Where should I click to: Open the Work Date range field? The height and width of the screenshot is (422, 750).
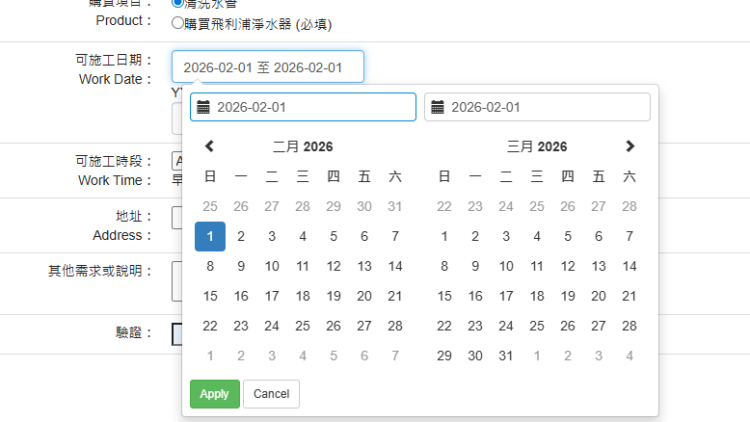267,67
